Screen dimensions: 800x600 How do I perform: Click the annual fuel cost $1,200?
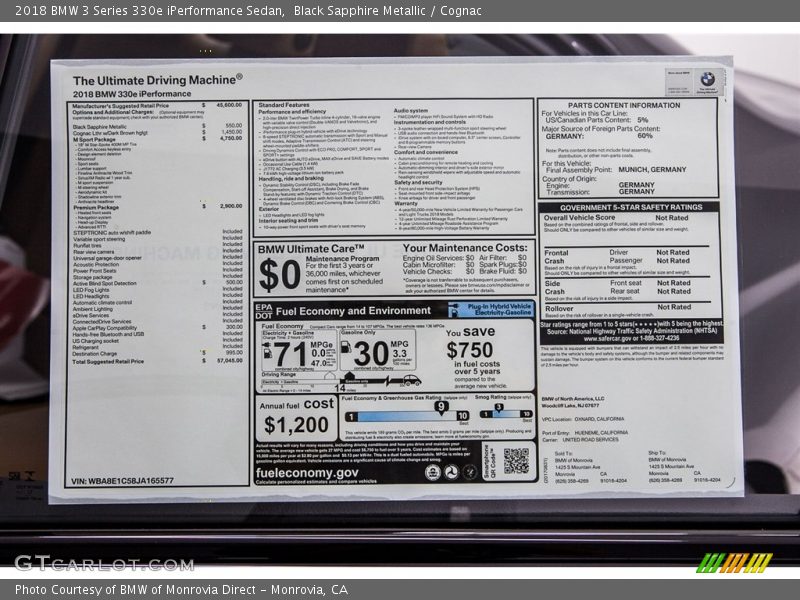(296, 425)
